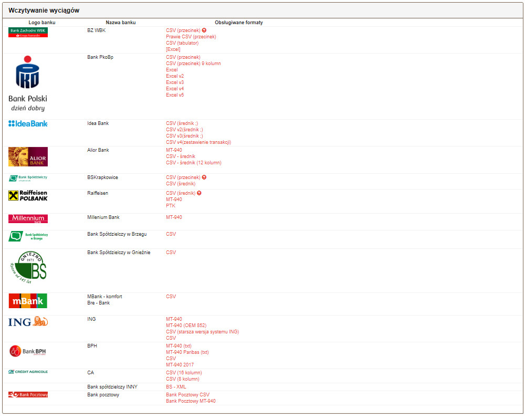
Task: Click the PKO Bank Polski logo
Action: click(28, 83)
